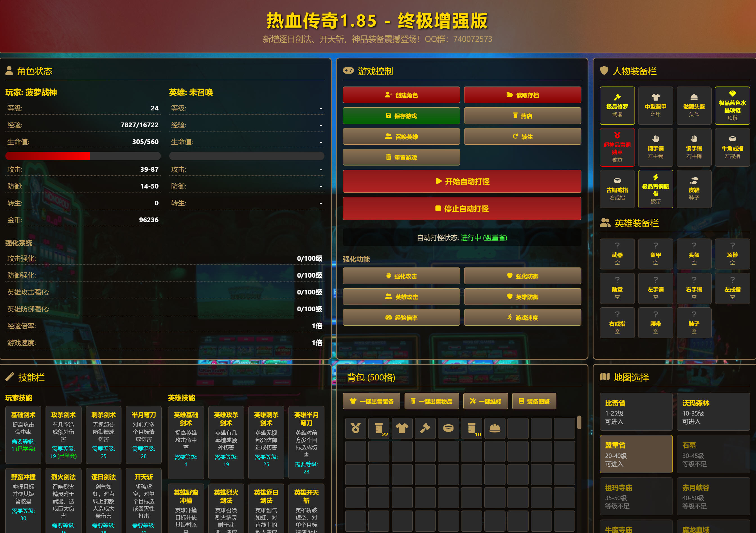Open the empty hero 武器 slot
This screenshot has width=756, height=533.
pos(617,254)
